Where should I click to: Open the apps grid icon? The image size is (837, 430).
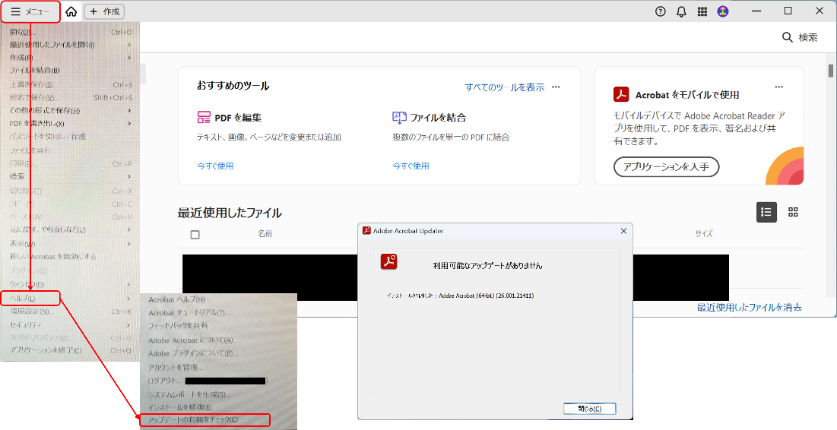tap(702, 11)
